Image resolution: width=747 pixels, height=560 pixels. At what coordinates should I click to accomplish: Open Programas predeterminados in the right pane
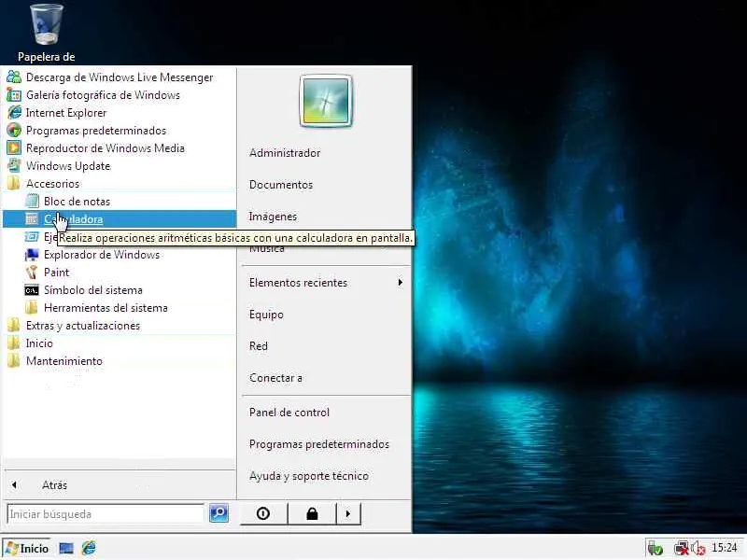pos(318,444)
